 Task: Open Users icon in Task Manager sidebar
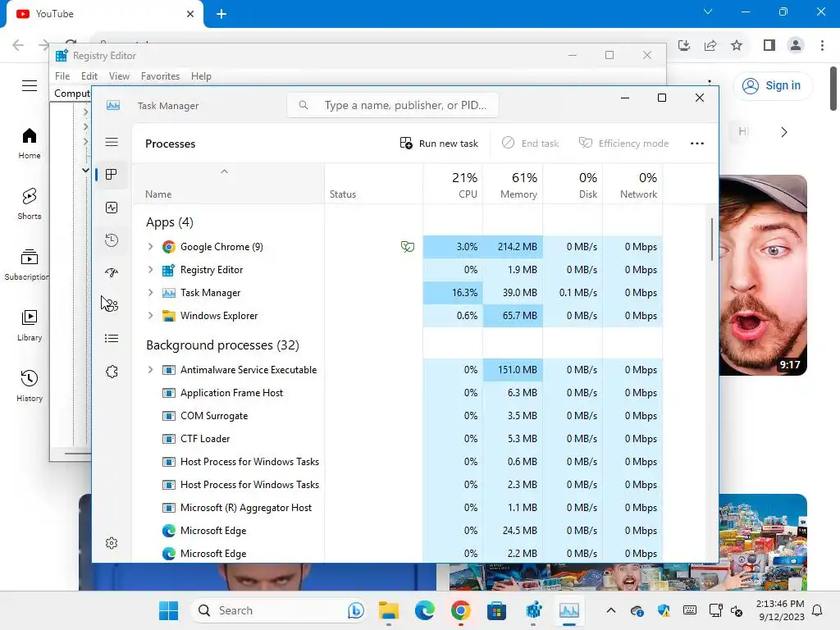112,305
